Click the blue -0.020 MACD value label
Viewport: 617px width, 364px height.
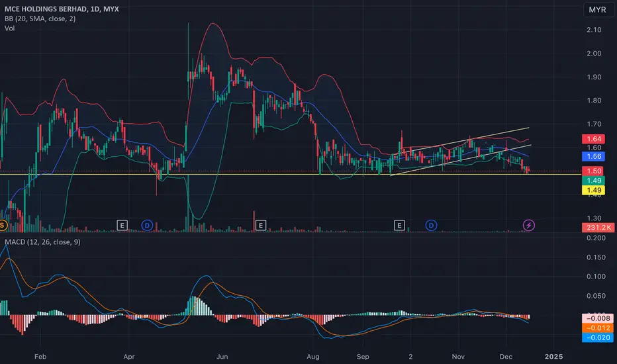(x=597, y=338)
